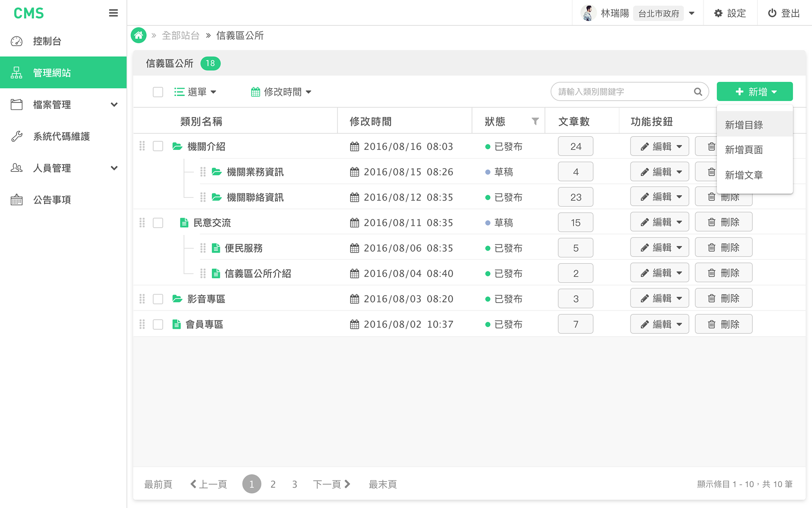Open the 修改時間 sort dropdown
Screen dimensions: 812x508
pos(281,92)
